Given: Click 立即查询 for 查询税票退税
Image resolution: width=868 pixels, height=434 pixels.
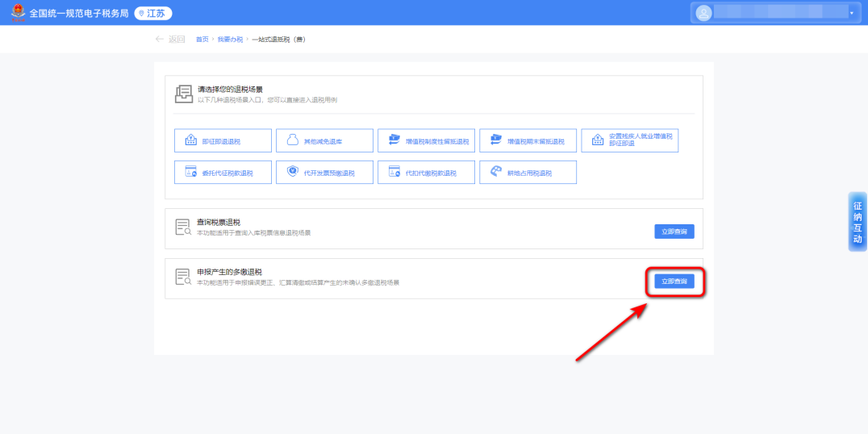Looking at the screenshot, I should pos(674,232).
